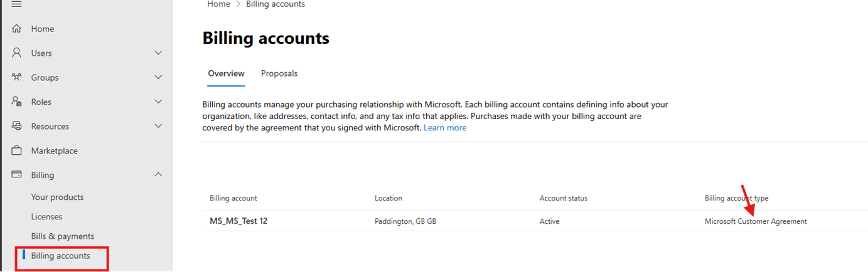
Task: Click the Marketplace shopping bag icon
Action: (17, 151)
